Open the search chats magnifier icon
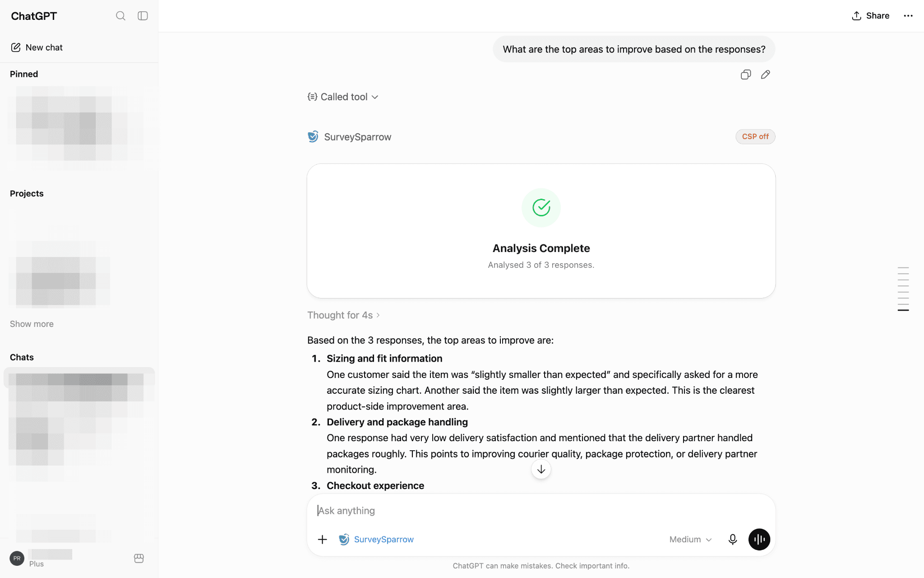This screenshot has width=924, height=578. point(120,16)
